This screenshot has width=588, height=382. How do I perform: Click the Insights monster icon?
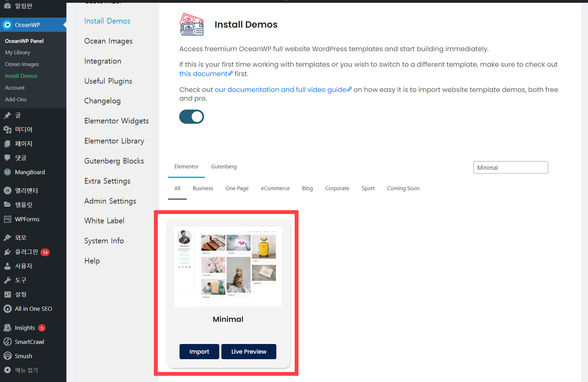7,328
